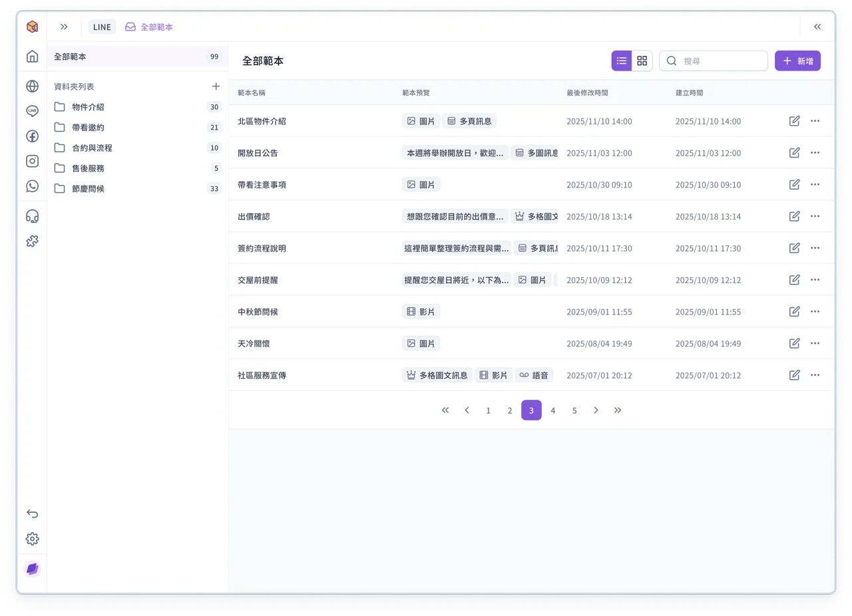Select the Facebook channel icon
The height and width of the screenshot is (616, 852).
pos(32,136)
